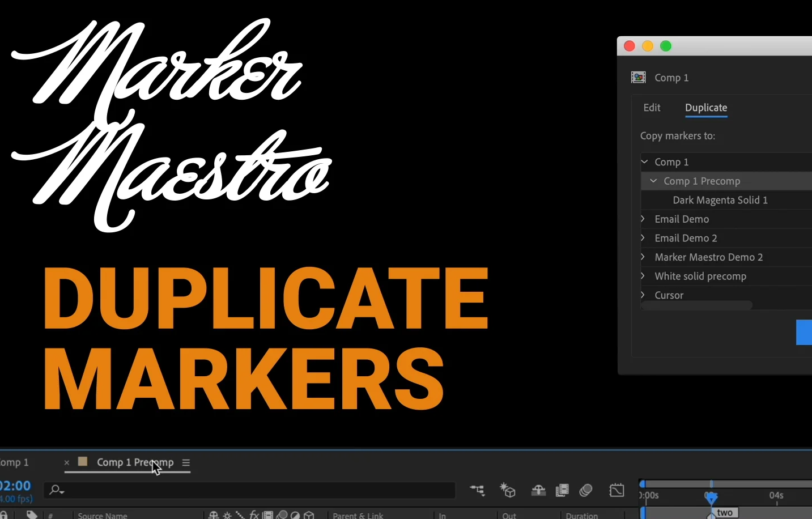The width and height of the screenshot is (812, 519).
Task: Enable the Frame Blending timeline icon
Action: [x=562, y=490]
